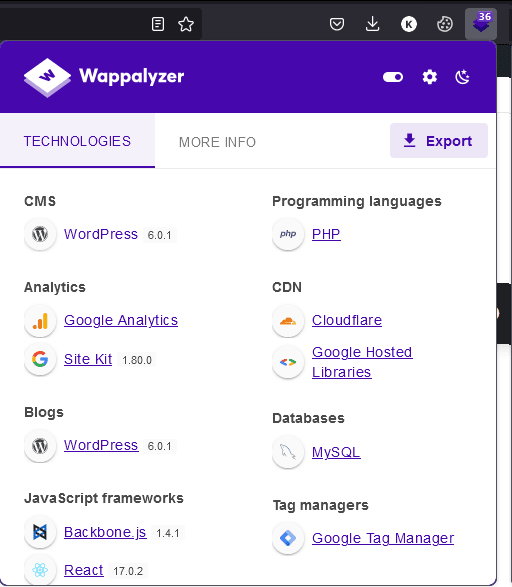Viewport: 512px width, 587px height.
Task: Switch to dark mode moon icon
Action: (x=463, y=77)
